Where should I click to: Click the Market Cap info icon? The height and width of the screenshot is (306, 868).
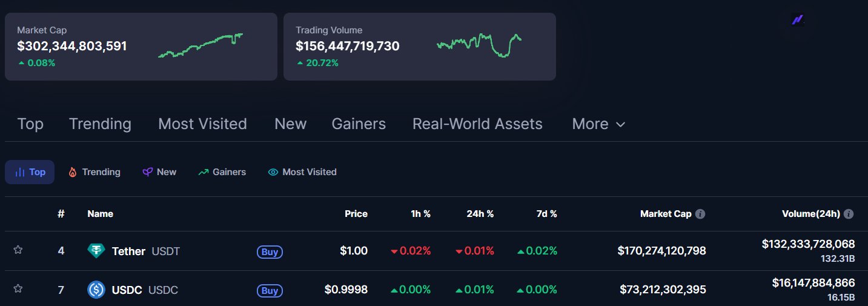(x=700, y=214)
